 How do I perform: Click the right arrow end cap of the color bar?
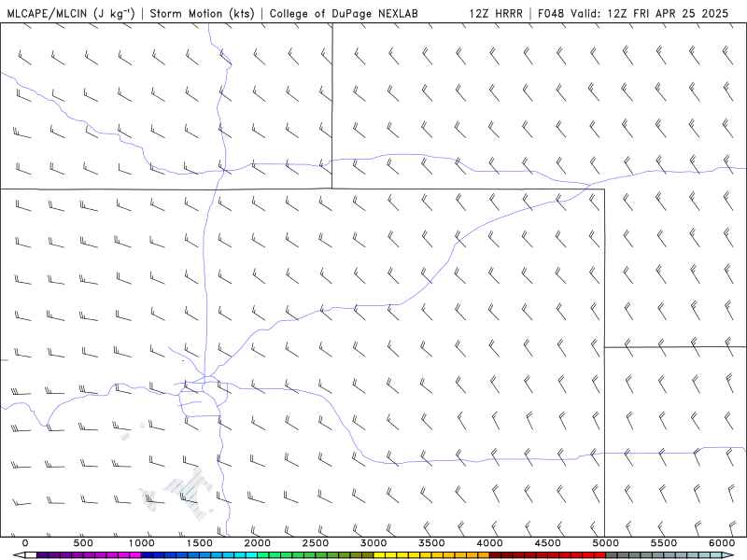pyautogui.click(x=728, y=555)
